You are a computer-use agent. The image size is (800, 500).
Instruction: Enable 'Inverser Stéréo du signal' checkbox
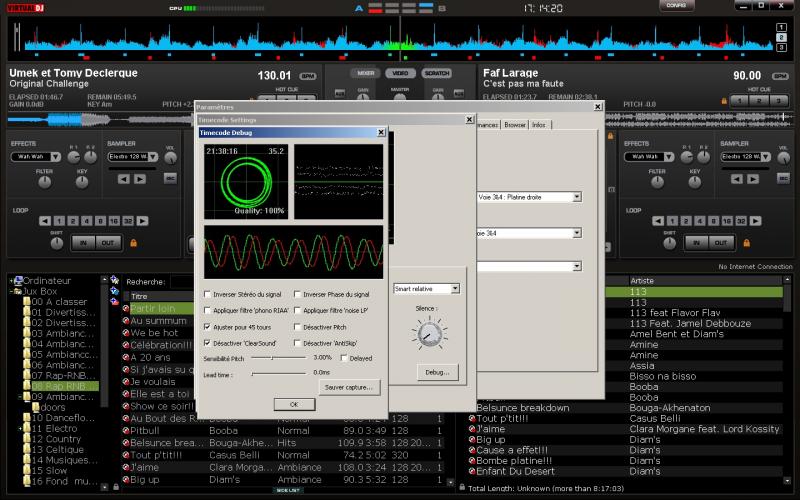[208, 294]
